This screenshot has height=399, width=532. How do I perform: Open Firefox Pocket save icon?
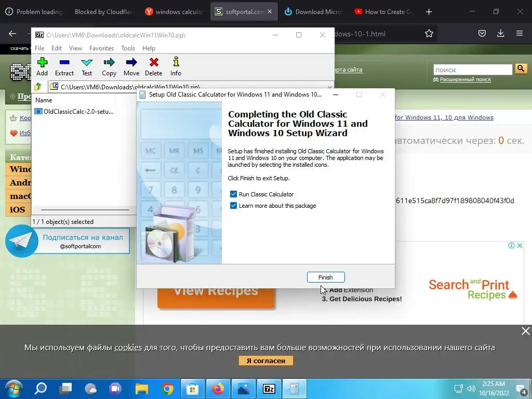pyautogui.click(x=482, y=33)
